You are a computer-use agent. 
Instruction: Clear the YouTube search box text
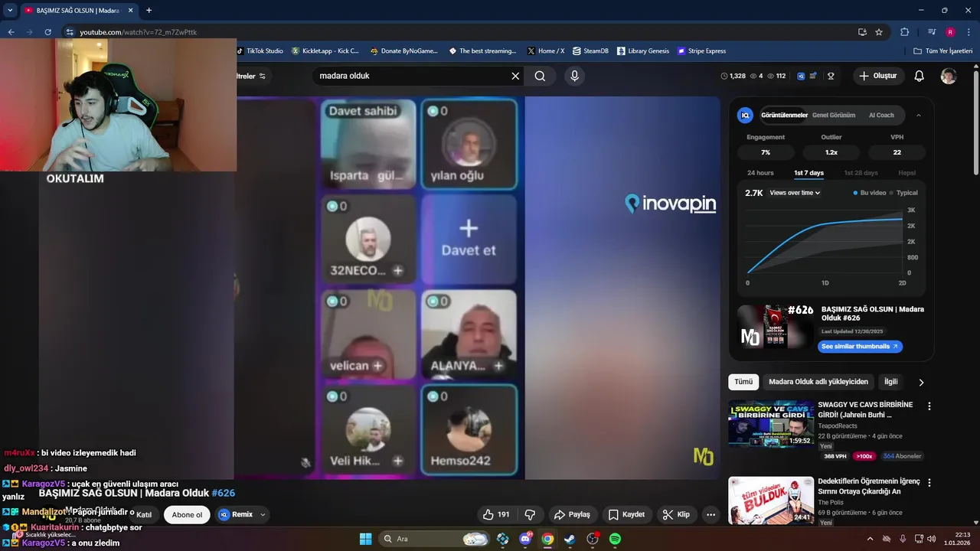(x=515, y=76)
